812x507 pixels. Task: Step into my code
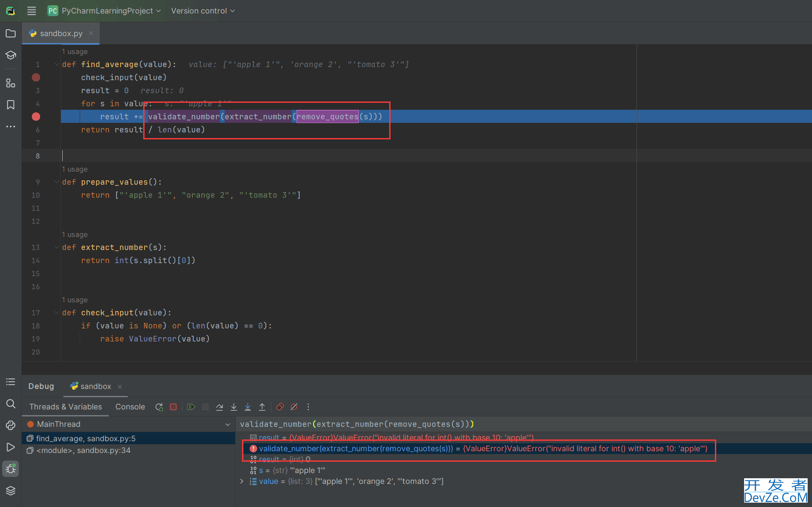pyautogui.click(x=248, y=407)
